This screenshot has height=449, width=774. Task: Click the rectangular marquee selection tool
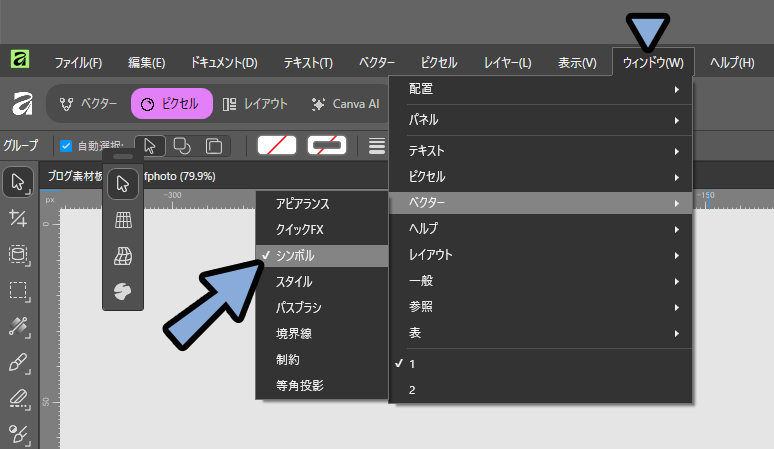point(18,290)
